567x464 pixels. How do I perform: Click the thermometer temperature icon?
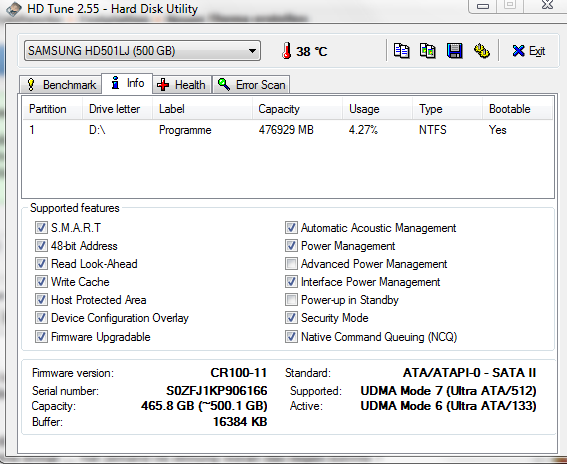287,51
